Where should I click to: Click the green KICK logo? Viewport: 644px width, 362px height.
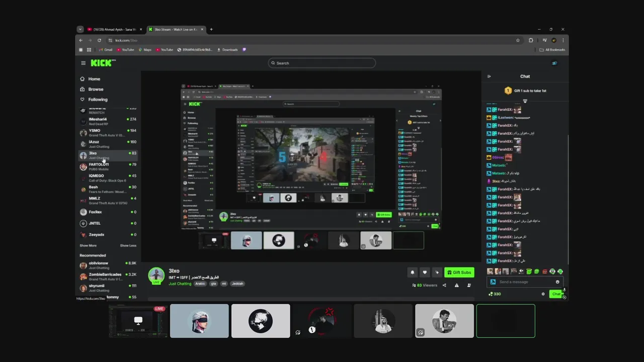pos(103,63)
